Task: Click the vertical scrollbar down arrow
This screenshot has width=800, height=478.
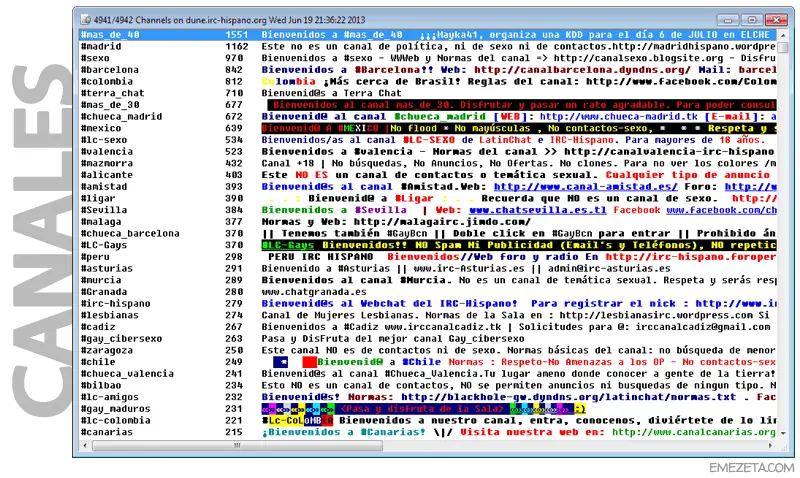Action: pyautogui.click(x=783, y=433)
